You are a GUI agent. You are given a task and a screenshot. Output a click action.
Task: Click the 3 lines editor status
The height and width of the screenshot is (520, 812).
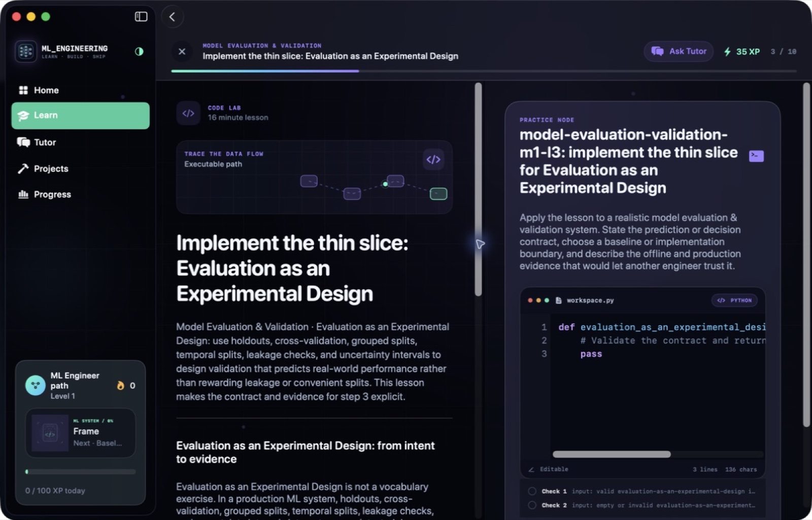(705, 470)
